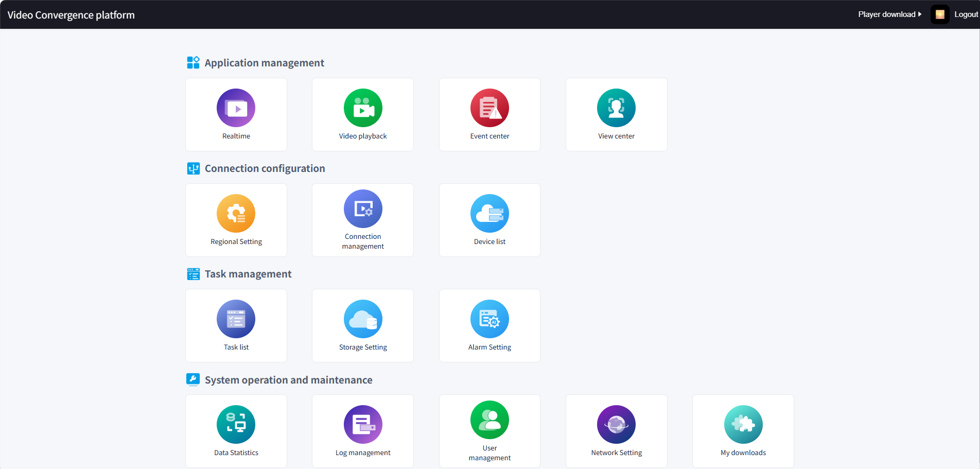The image size is (980, 469).
Task: Open the Event center icon
Action: pyautogui.click(x=489, y=109)
